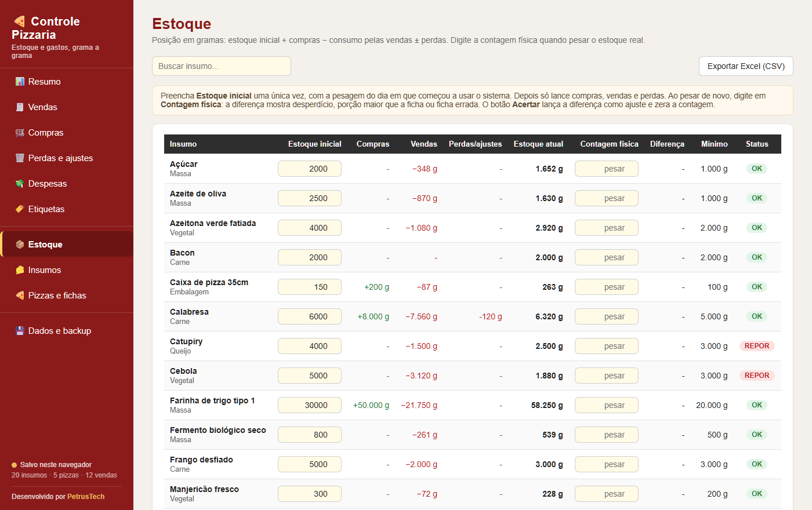Click the Estoque page heading
The width and height of the screenshot is (812, 510).
pyautogui.click(x=182, y=24)
